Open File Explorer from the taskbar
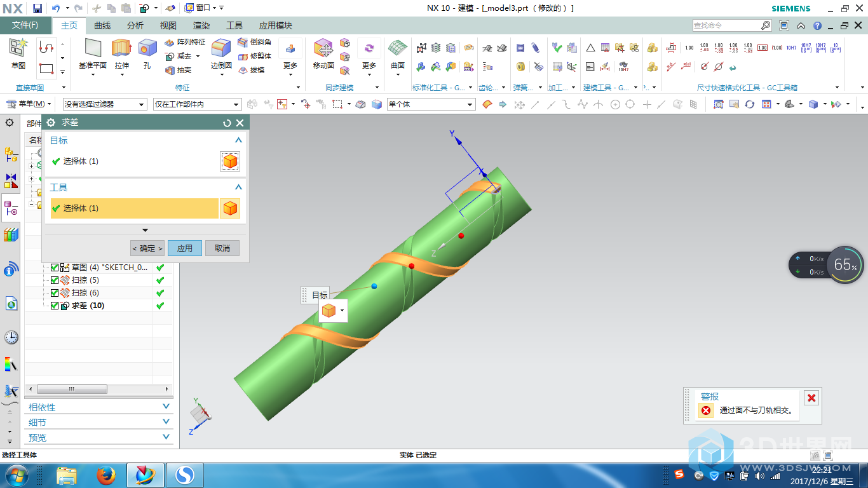 click(67, 475)
